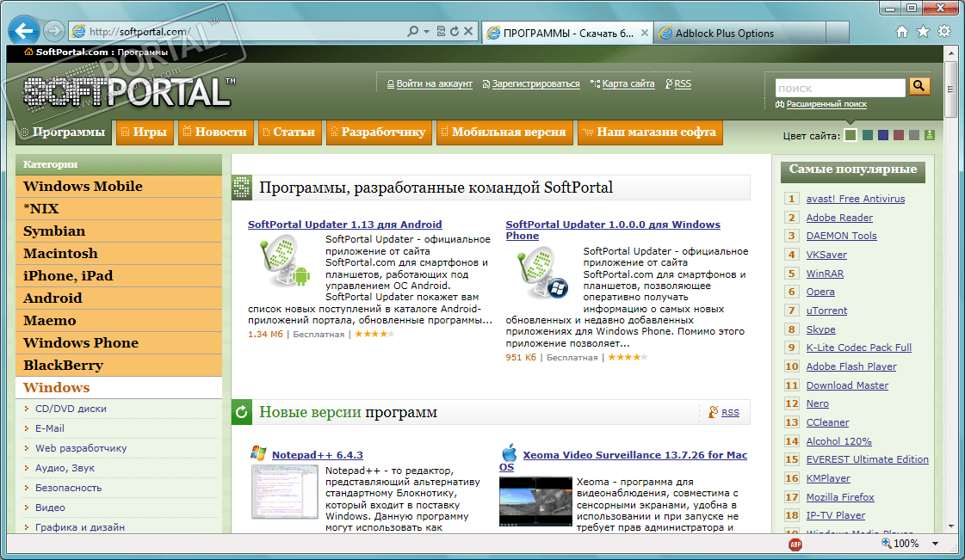Click page vertical scrollbar down arrow

(951, 526)
